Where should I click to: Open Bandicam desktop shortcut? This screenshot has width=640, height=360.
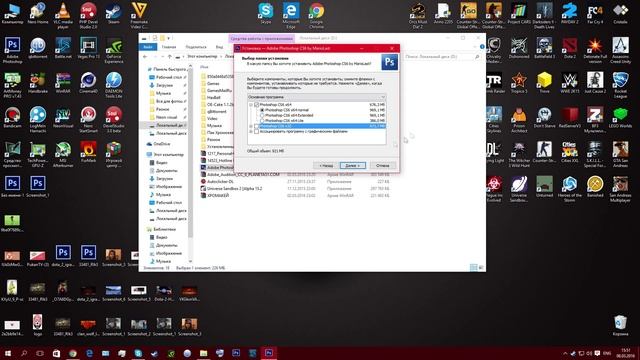pos(12,118)
